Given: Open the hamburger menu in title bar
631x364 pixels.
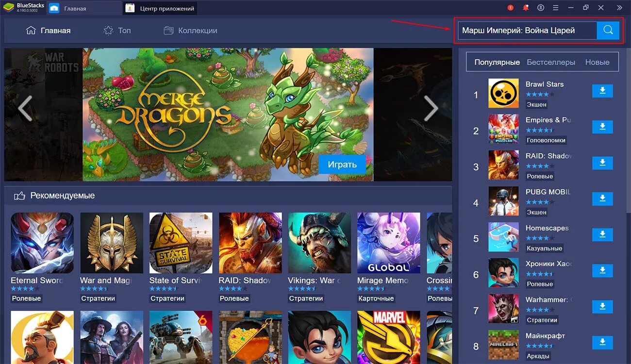Looking at the screenshot, I should tap(556, 8).
